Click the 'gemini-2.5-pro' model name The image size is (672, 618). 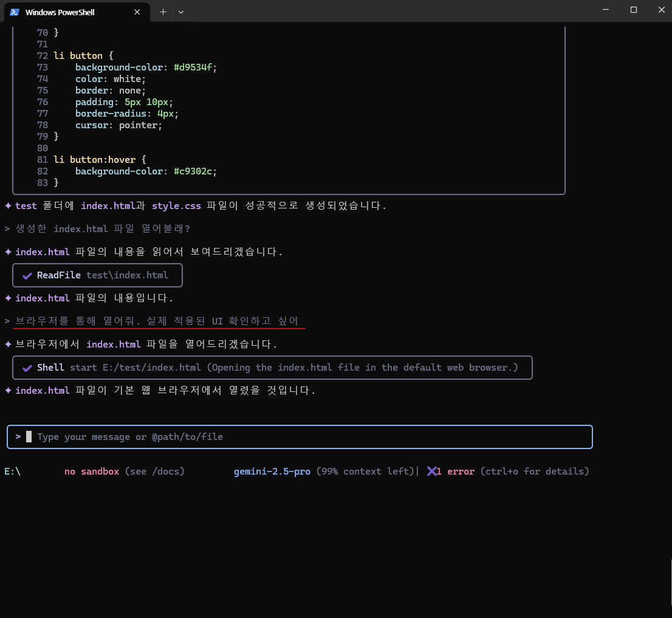[272, 472]
